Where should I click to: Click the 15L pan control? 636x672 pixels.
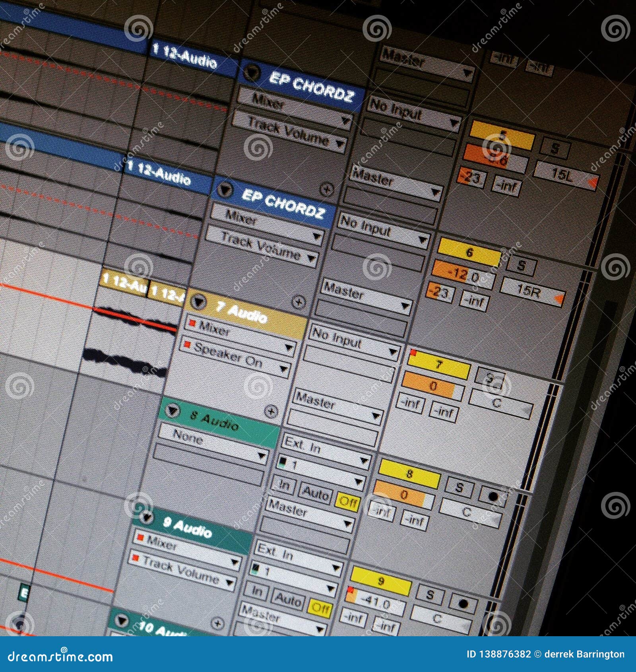click(x=561, y=174)
